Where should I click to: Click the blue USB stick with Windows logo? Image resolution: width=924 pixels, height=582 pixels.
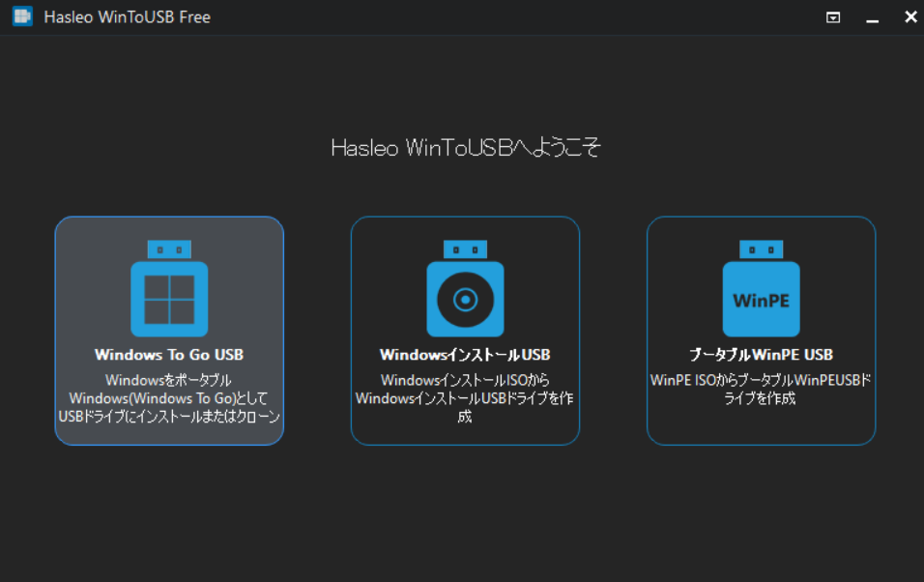click(x=168, y=288)
